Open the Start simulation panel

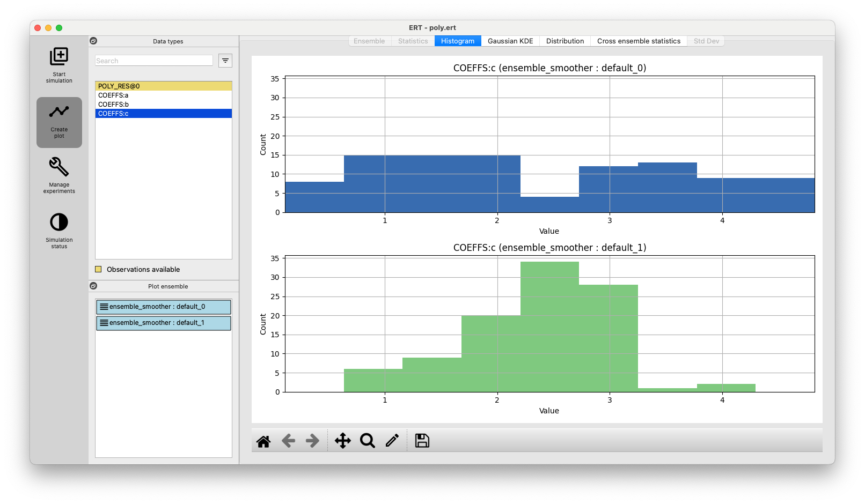[x=59, y=65]
